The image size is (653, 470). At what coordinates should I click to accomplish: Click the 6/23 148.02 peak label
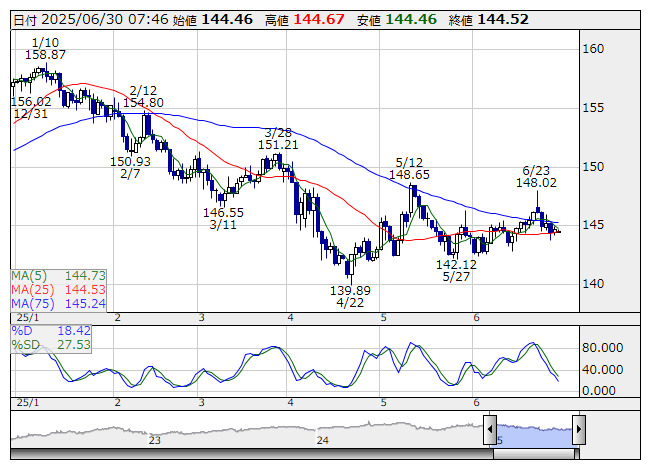click(x=537, y=176)
